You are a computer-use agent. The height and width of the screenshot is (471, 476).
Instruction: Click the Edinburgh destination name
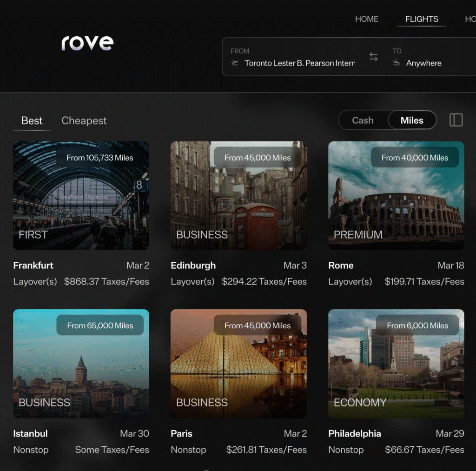click(x=193, y=265)
